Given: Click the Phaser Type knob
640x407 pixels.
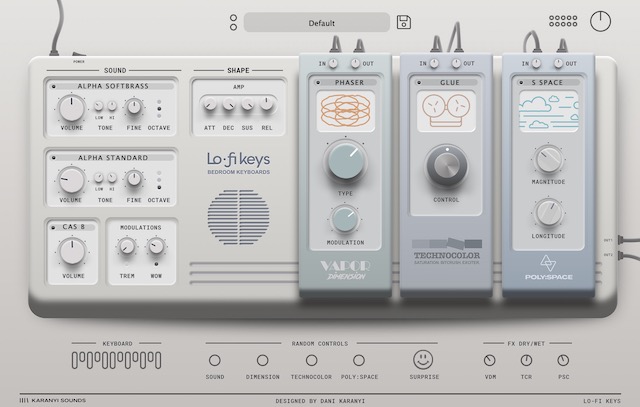Looking at the screenshot, I should (x=345, y=161).
